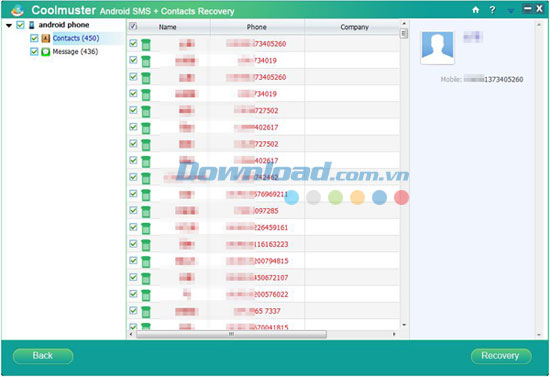Click the table's vertical scrollbar thumb
Screen dimensions: 550x377
(x=404, y=33)
